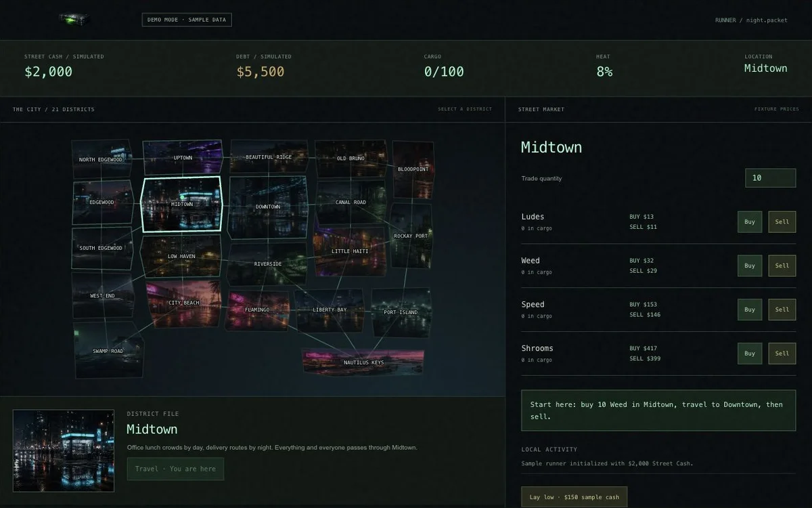Click the Midtown market heading
The width and height of the screenshot is (812, 508).
click(x=551, y=147)
